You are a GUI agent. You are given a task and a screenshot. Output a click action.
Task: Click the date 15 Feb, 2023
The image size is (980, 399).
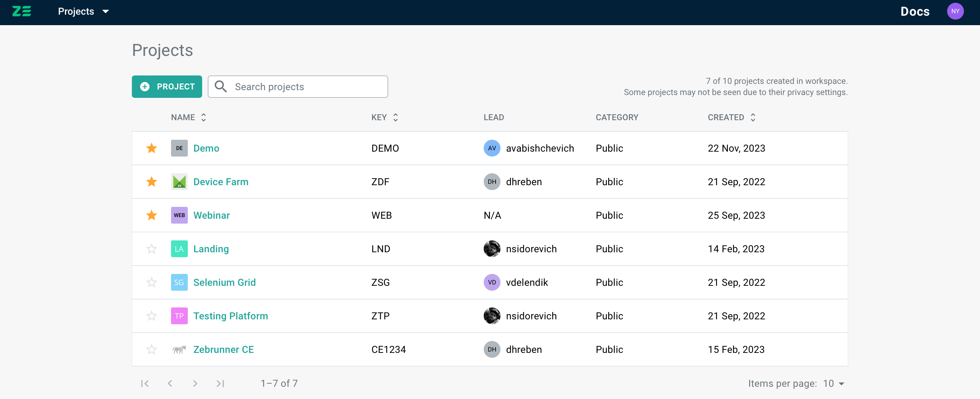pos(736,349)
